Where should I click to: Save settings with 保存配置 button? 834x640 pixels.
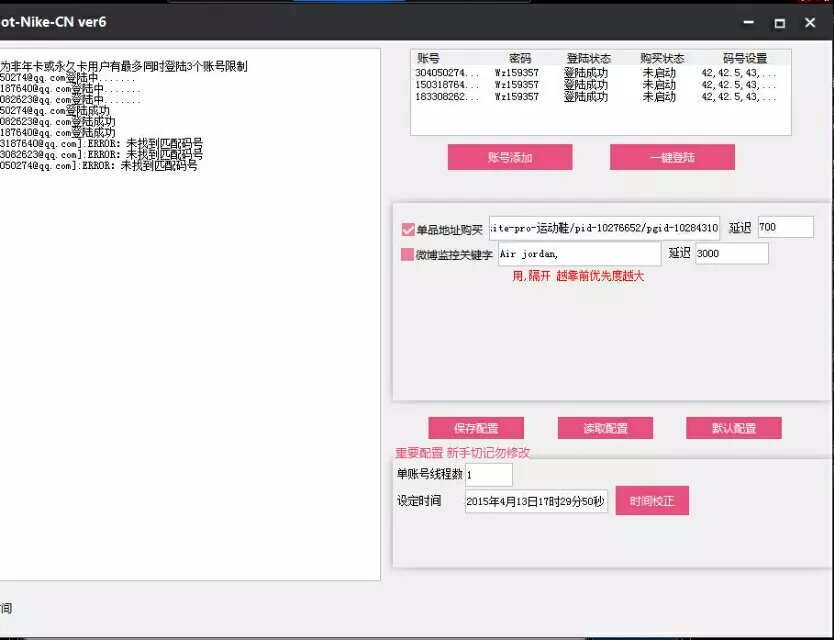click(476, 428)
